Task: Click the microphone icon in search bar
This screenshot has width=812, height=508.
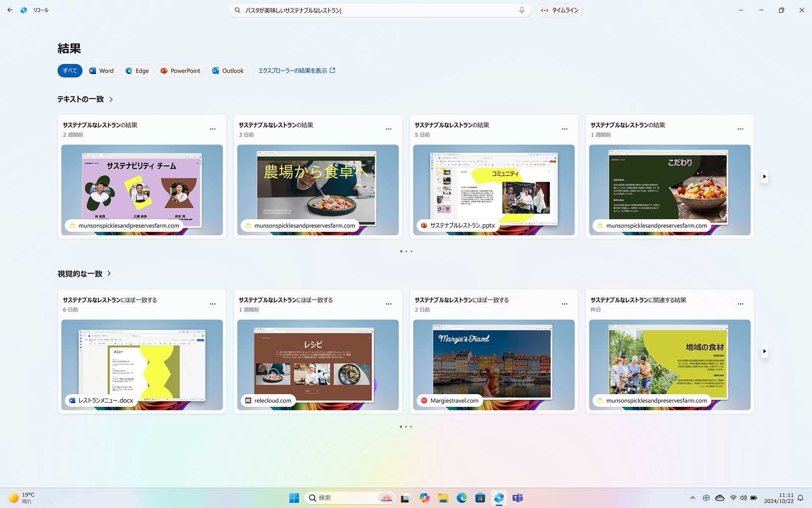Action: click(x=521, y=10)
